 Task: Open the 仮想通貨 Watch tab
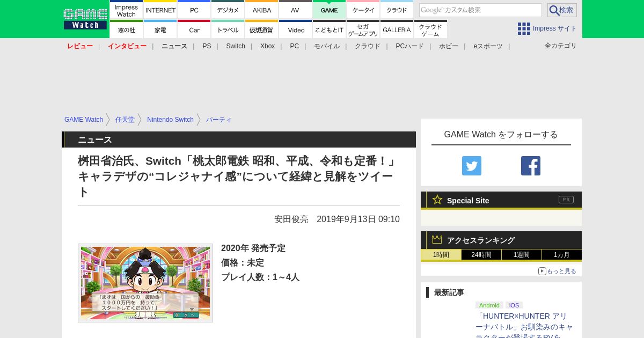(262, 30)
